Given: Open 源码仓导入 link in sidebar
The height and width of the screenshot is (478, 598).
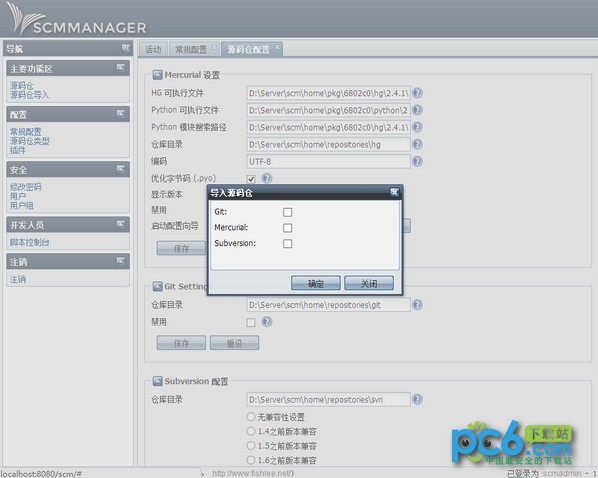Looking at the screenshot, I should pyautogui.click(x=29, y=95).
